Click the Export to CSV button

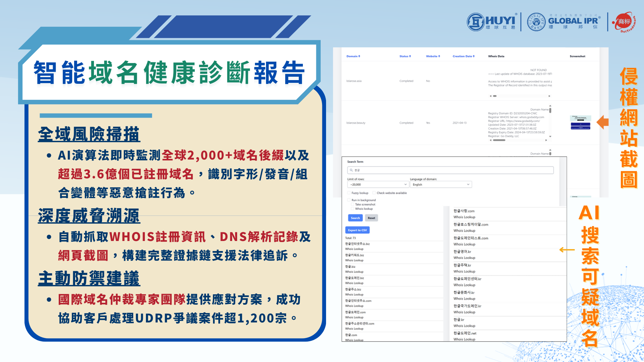[x=357, y=230]
